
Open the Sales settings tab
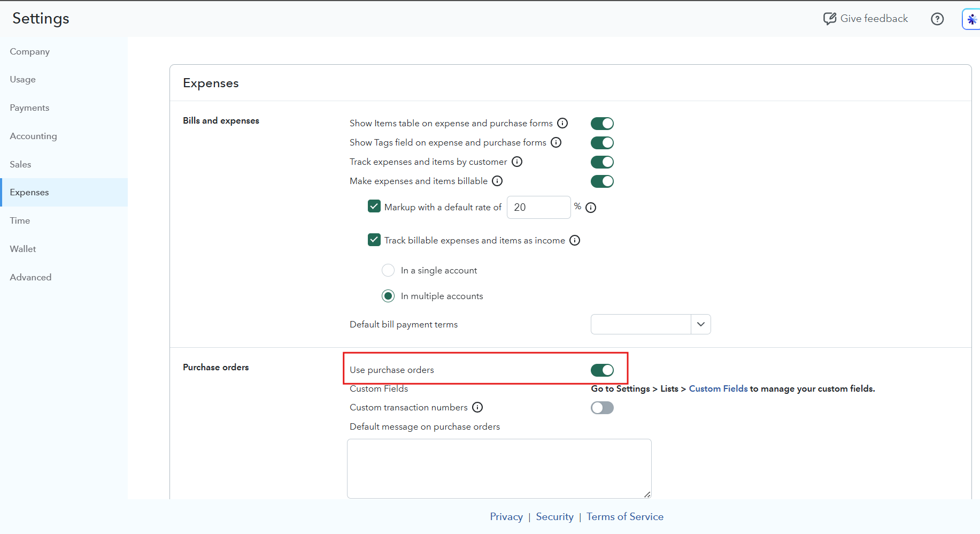64,164
